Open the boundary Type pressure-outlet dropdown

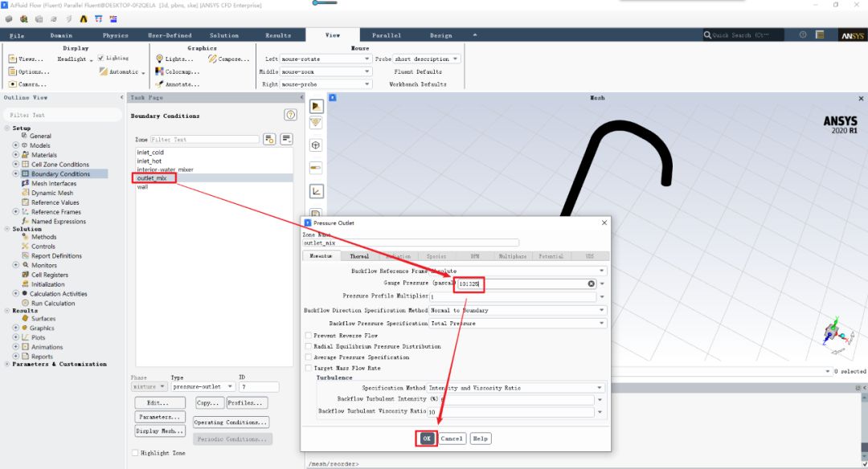click(x=203, y=386)
